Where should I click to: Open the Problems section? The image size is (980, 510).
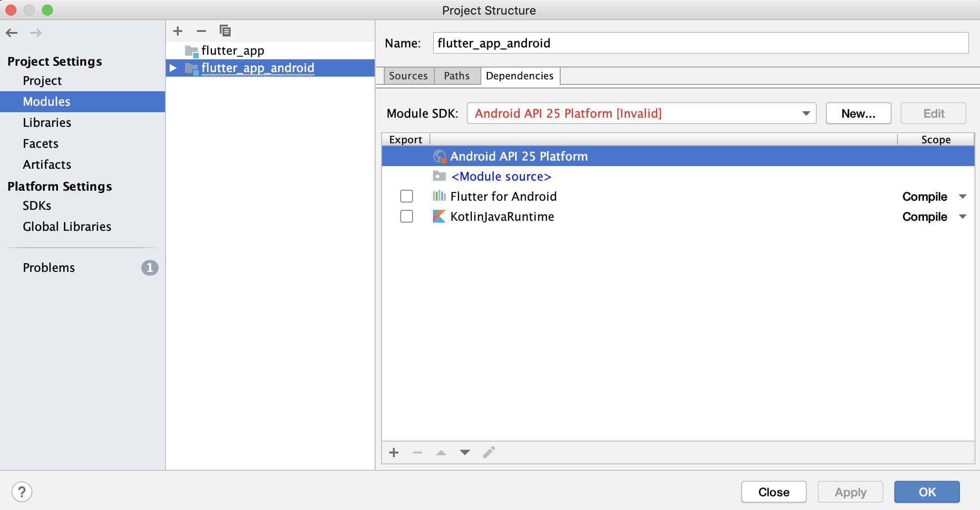click(49, 268)
